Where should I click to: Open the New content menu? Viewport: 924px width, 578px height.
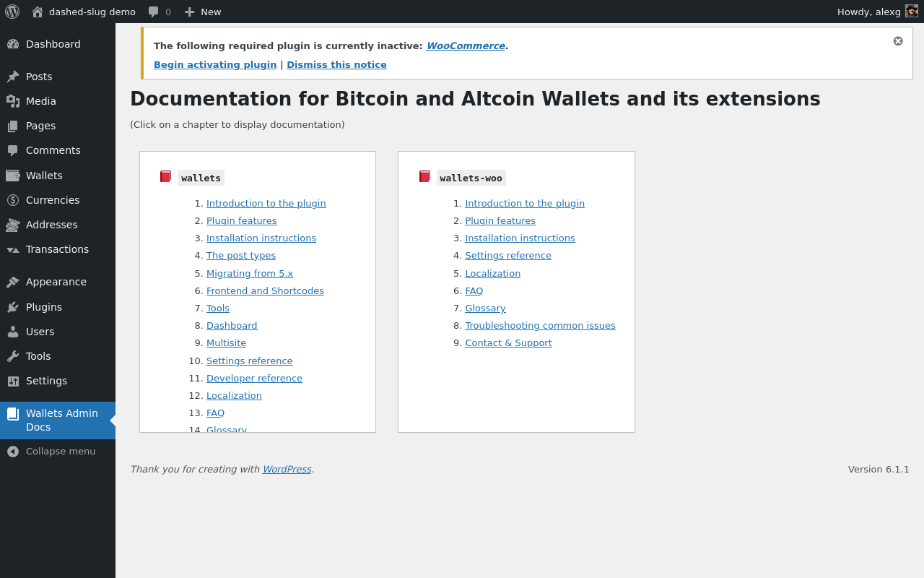(x=202, y=12)
